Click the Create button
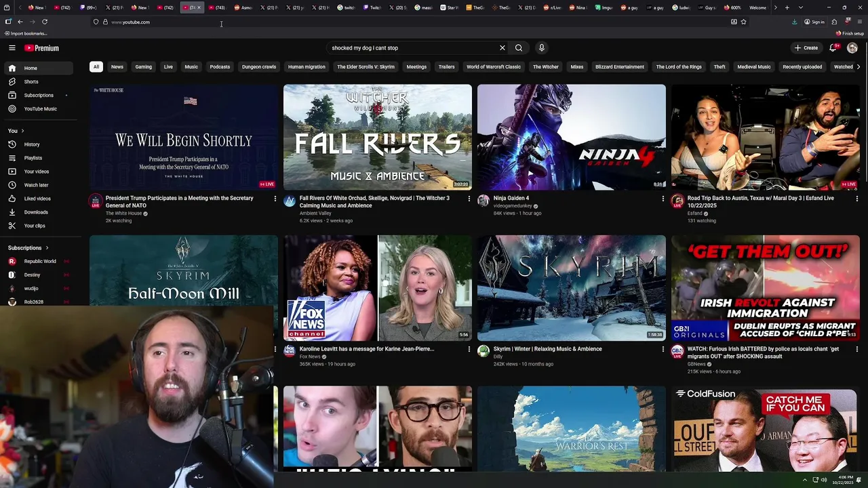Screen dimensions: 868x488 (x=806, y=48)
